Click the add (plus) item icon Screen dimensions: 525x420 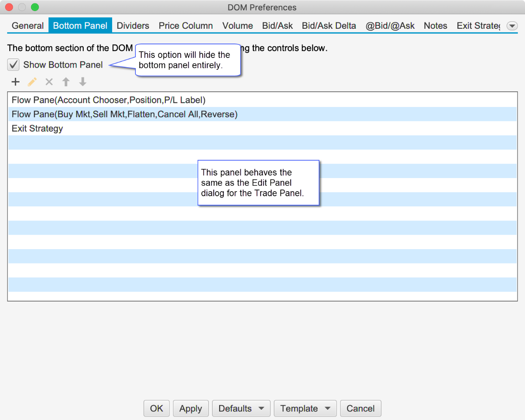16,82
